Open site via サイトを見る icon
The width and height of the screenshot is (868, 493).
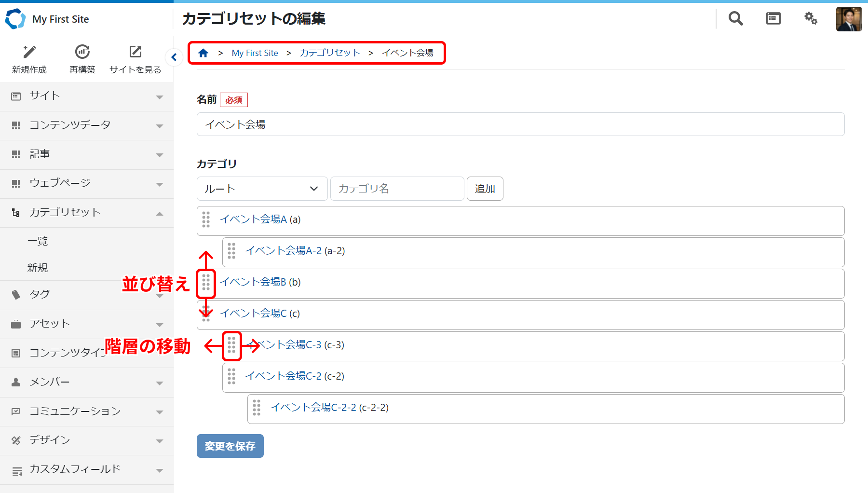point(136,52)
